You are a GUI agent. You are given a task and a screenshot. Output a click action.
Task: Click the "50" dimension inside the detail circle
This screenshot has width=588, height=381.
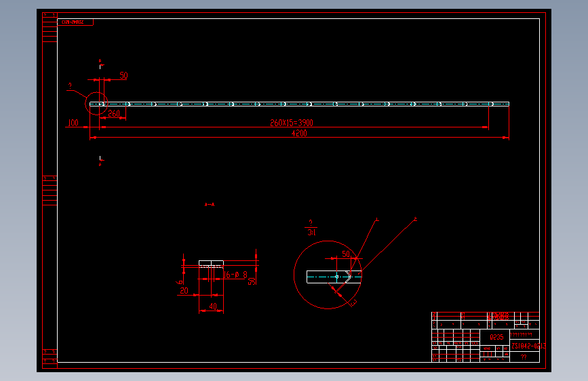(346, 254)
